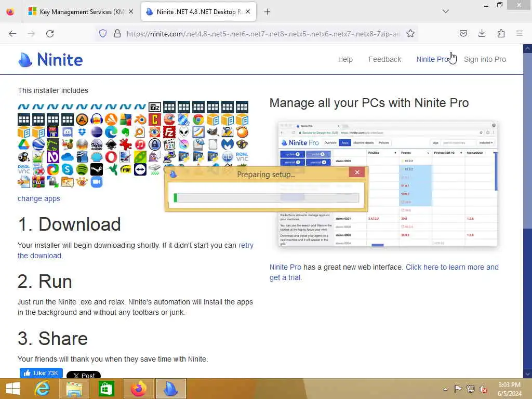Click the X Post button
Viewport: 532px width, 399px height.
tap(84, 375)
